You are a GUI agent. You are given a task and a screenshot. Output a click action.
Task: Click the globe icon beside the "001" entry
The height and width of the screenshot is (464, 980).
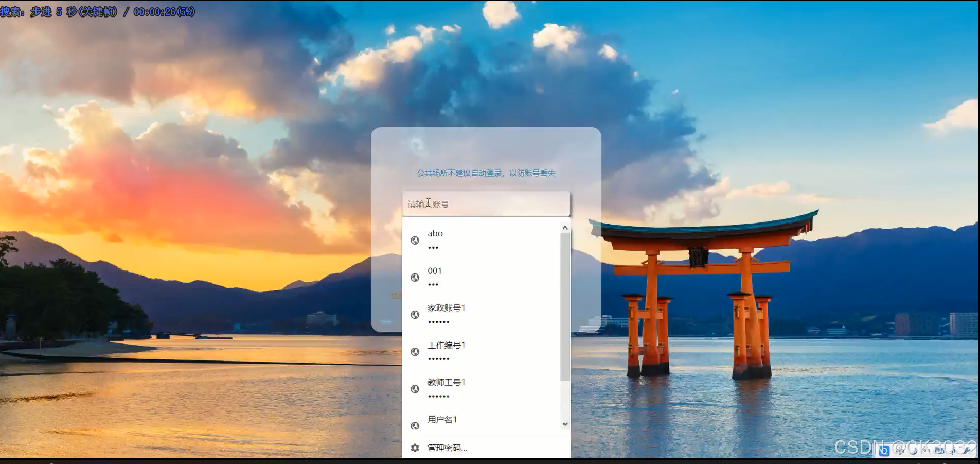coord(416,278)
